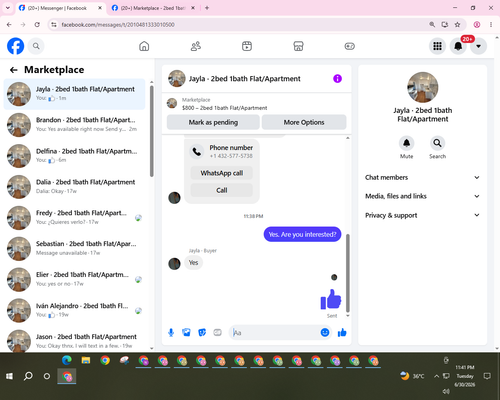Click the Facebook logo home icon
The image size is (500, 400).
click(x=16, y=46)
